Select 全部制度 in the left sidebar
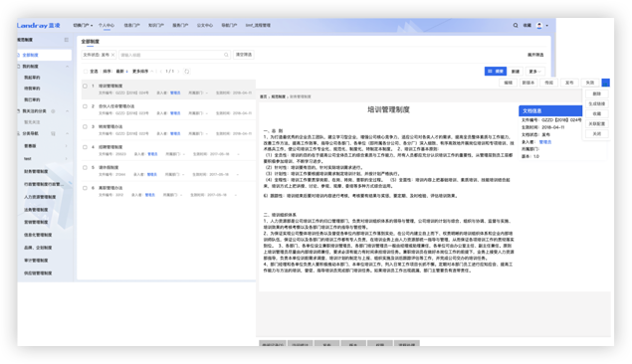The height and width of the screenshot is (364, 632). [45, 55]
